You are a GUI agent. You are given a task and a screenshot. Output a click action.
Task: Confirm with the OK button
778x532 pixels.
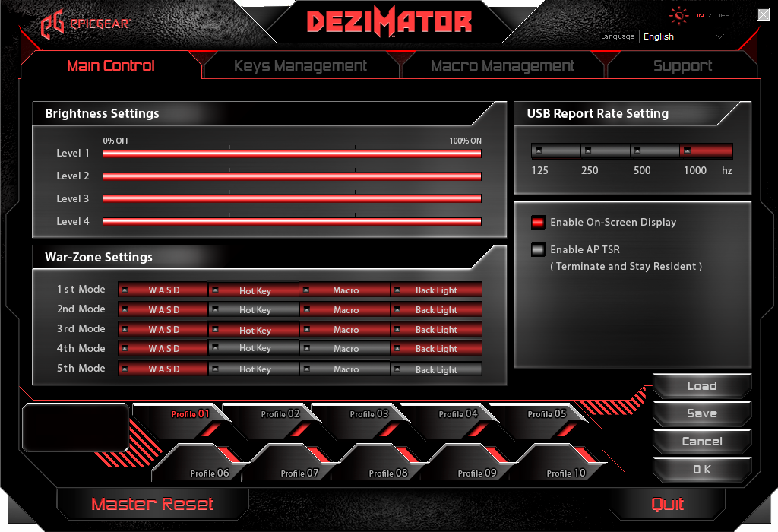[x=702, y=470]
